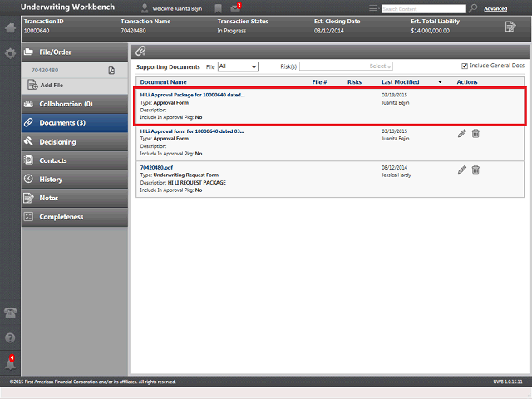This screenshot has width=532, height=399.
Task: Click the telephone icon in left sidebar
Action: pos(10,313)
